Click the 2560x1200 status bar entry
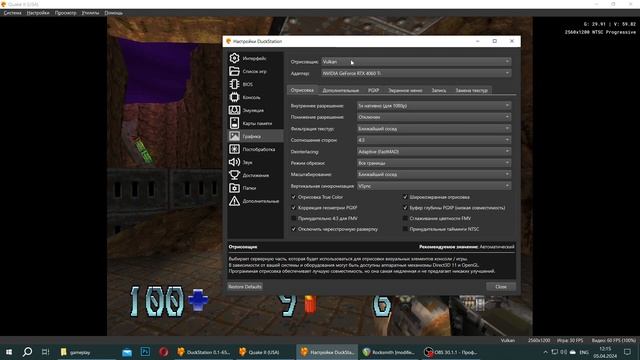 coord(539,340)
